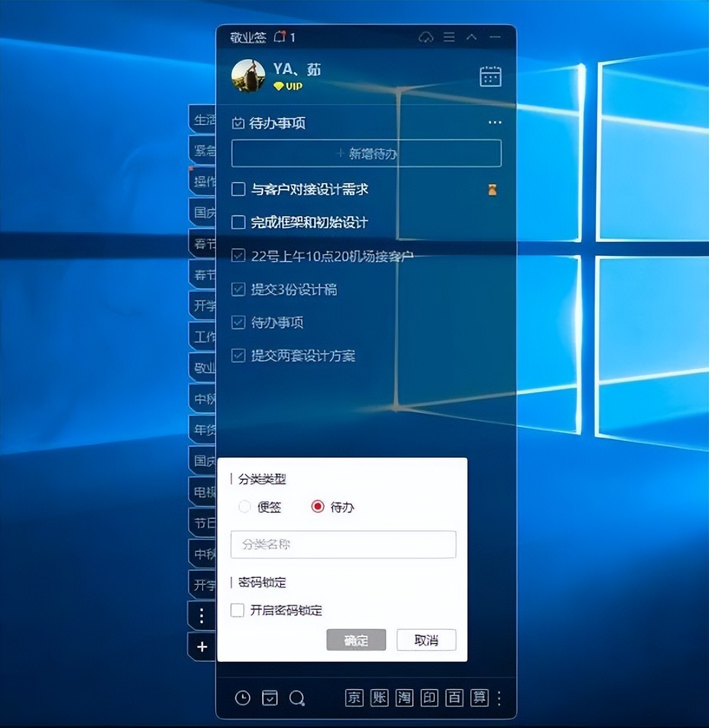Image resolution: width=709 pixels, height=728 pixels.
Task: Click the 分类名称 input field
Action: [343, 544]
